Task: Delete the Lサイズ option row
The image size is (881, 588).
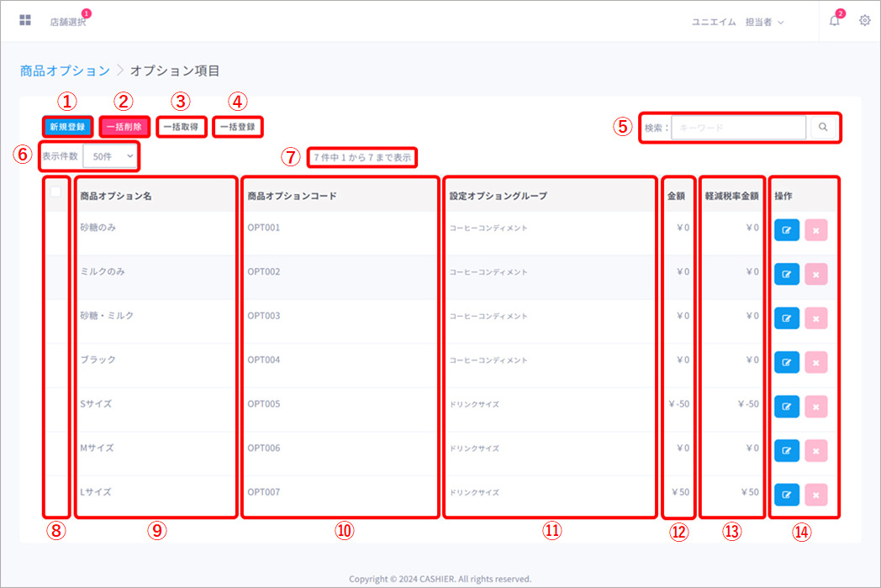Action: coord(815,495)
